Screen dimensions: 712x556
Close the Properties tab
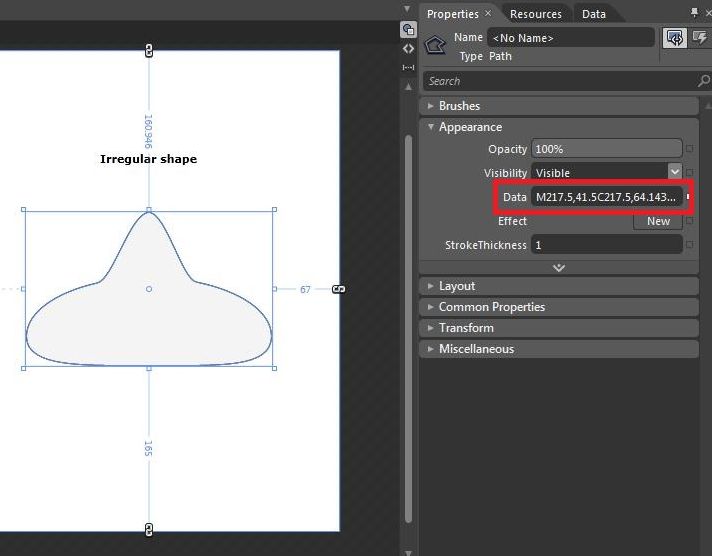[x=488, y=14]
